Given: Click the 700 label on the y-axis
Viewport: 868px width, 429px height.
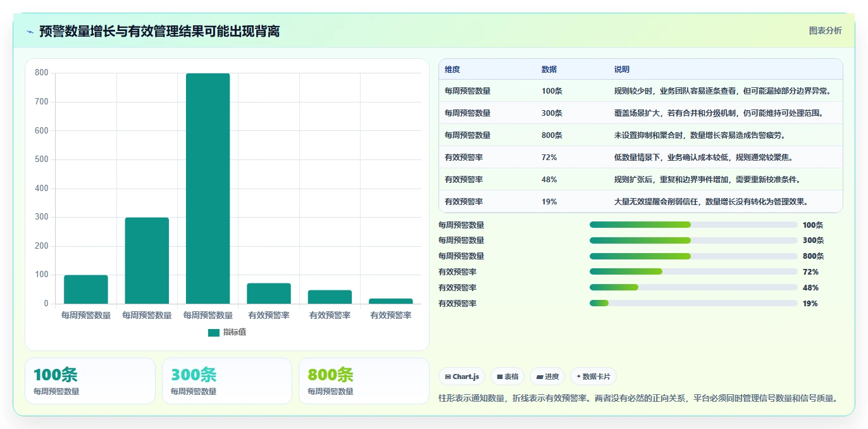Looking at the screenshot, I should tap(42, 102).
